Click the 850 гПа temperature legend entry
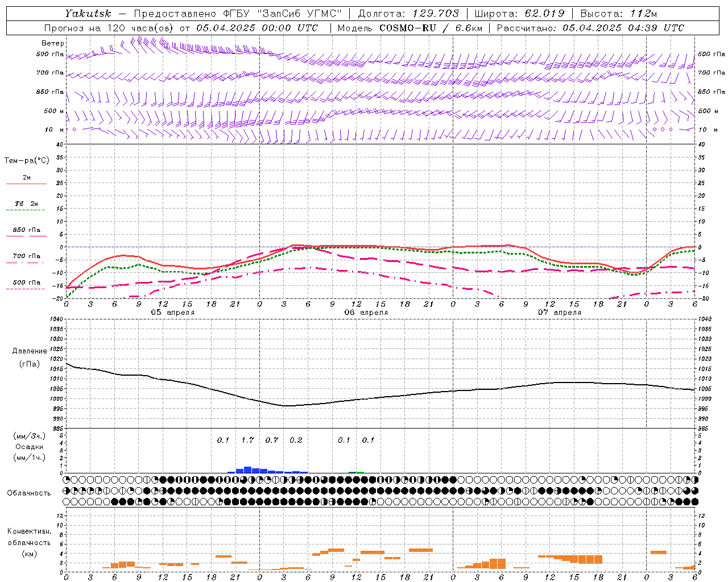Image resolution: width=728 pixels, height=582 pixels. click(27, 230)
